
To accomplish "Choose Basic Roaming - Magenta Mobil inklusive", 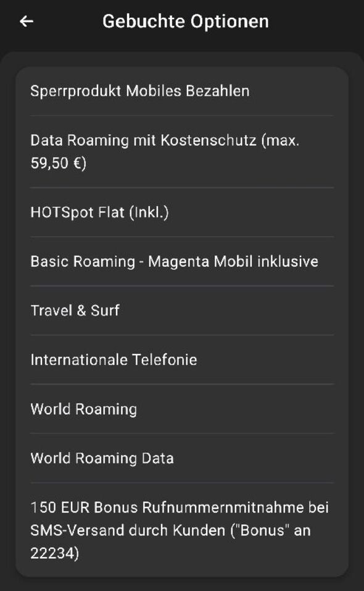I will click(x=182, y=261).
